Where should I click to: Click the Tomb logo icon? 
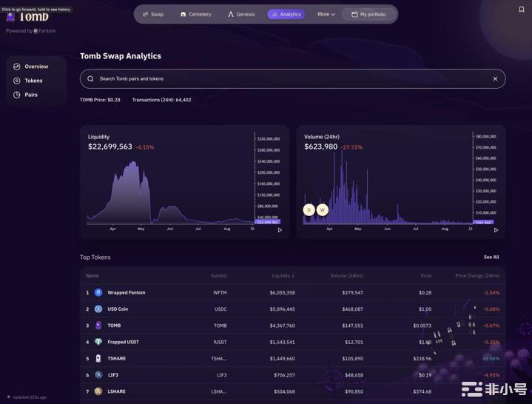point(10,18)
